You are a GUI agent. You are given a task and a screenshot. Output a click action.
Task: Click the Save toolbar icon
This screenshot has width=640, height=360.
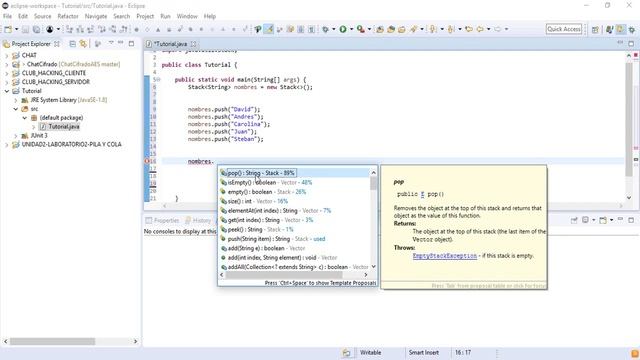[25, 29]
